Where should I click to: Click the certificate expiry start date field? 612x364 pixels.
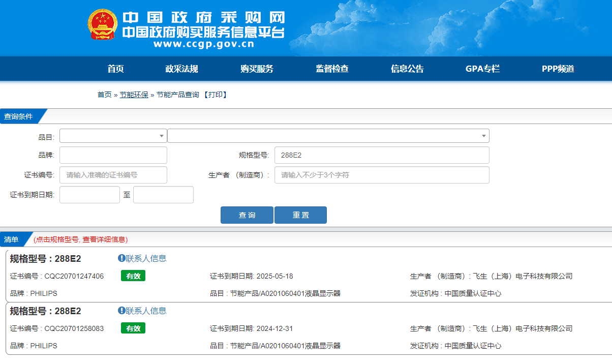(89, 195)
